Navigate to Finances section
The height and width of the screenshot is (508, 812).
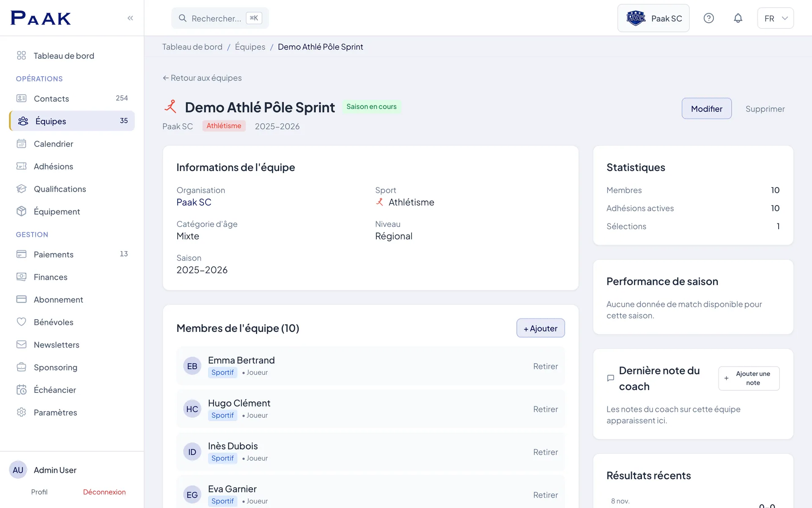(x=72, y=276)
